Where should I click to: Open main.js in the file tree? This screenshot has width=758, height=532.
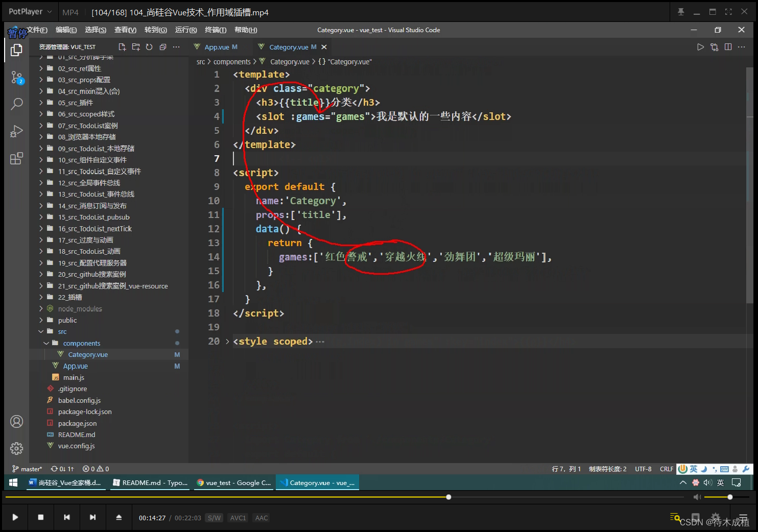click(74, 377)
